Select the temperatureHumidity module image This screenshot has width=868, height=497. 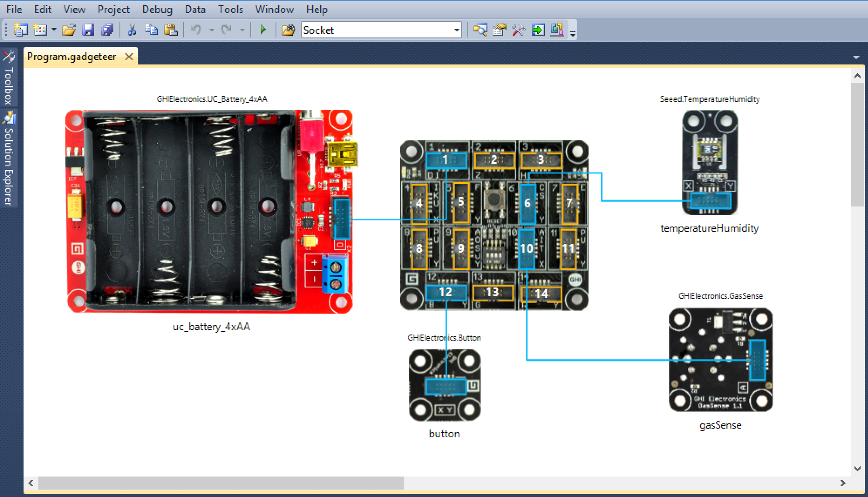(x=710, y=162)
